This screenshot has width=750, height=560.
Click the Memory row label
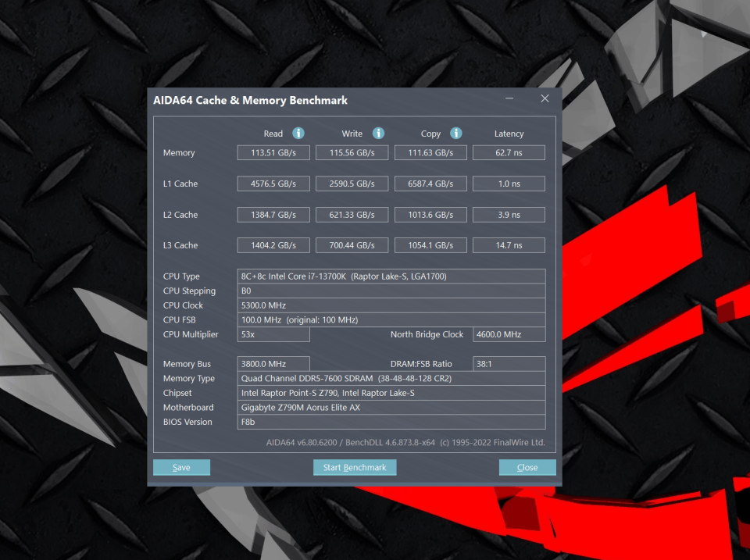[x=179, y=153]
